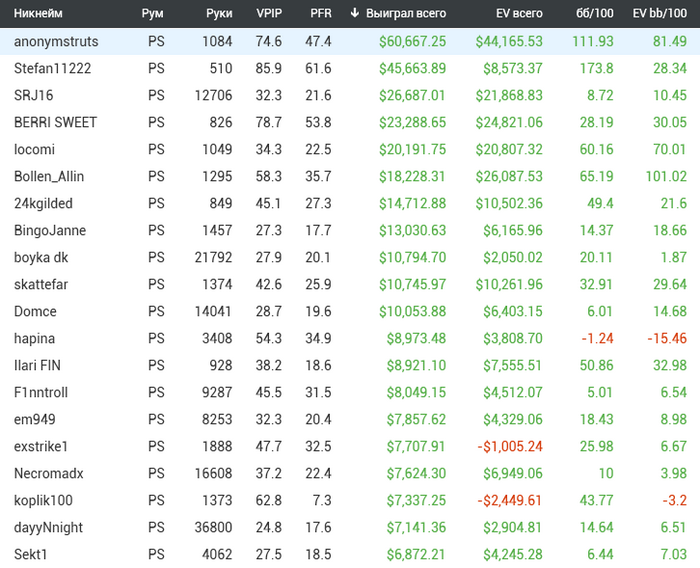The image size is (700, 568).
Task: Sort by the бб/100 column header
Action: pyautogui.click(x=595, y=13)
